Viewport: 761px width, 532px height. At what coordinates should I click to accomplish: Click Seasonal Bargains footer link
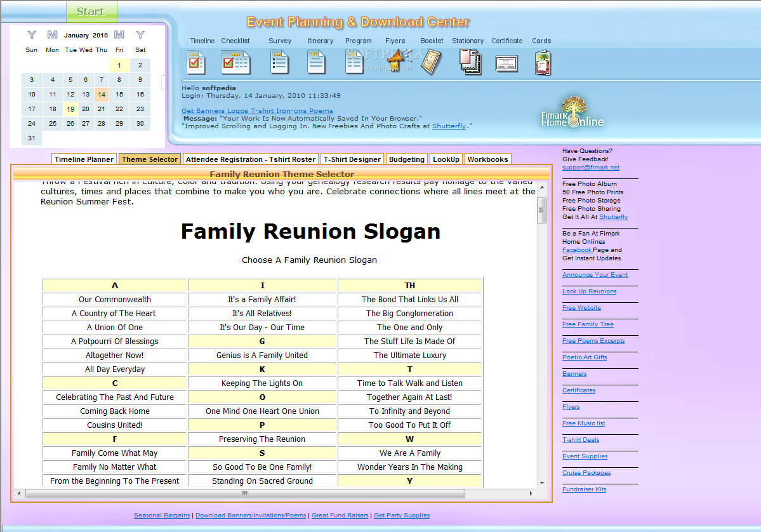162,515
